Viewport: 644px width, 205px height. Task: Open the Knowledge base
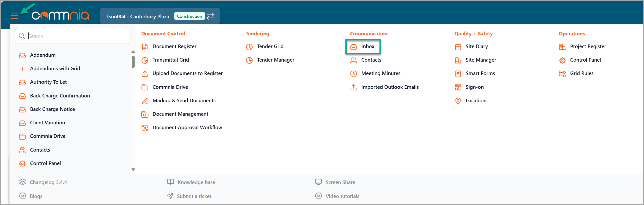point(196,182)
